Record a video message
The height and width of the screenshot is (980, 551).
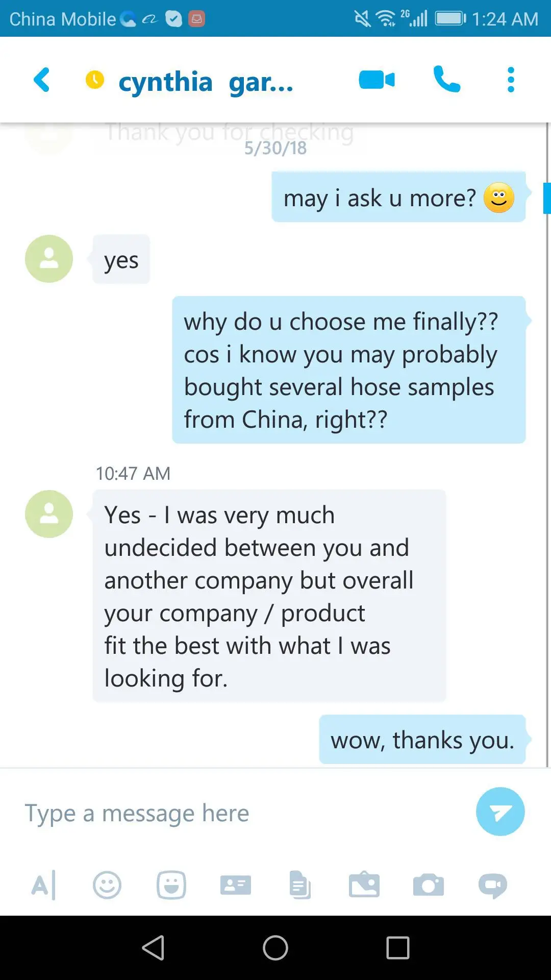click(x=492, y=885)
